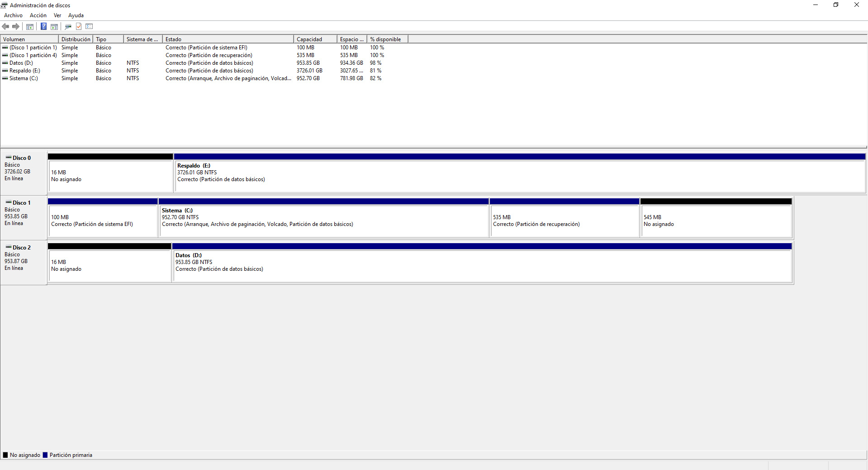Sort by the Estado column header
The height and width of the screenshot is (470, 868).
click(x=228, y=39)
